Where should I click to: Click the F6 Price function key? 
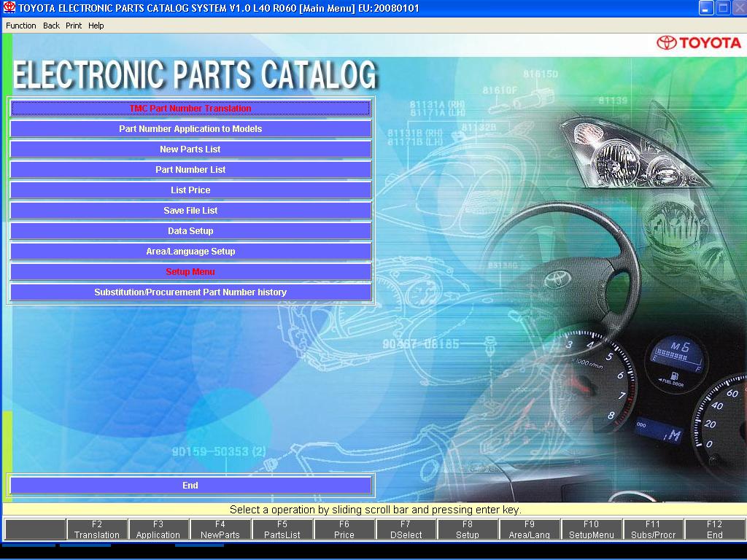pos(344,529)
